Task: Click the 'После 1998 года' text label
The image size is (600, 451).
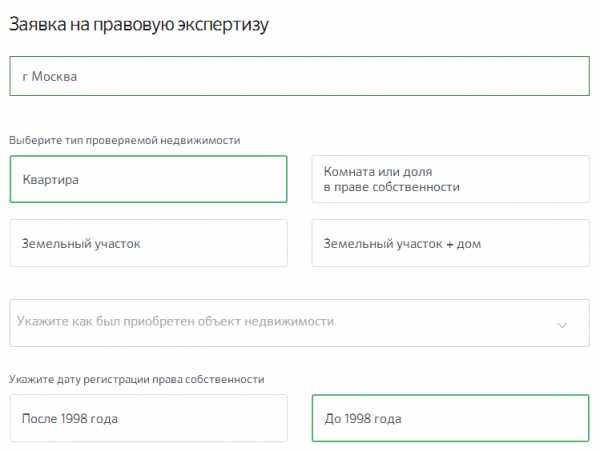Action: [70, 419]
